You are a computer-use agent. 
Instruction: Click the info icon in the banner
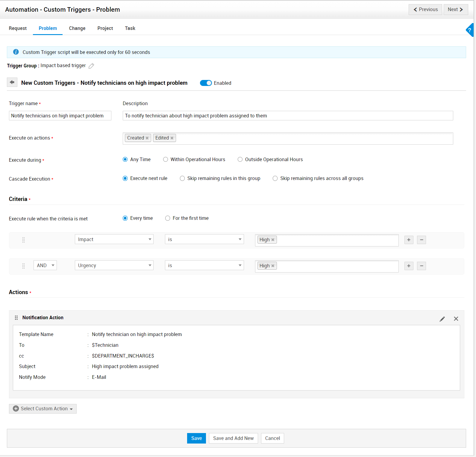[16, 52]
